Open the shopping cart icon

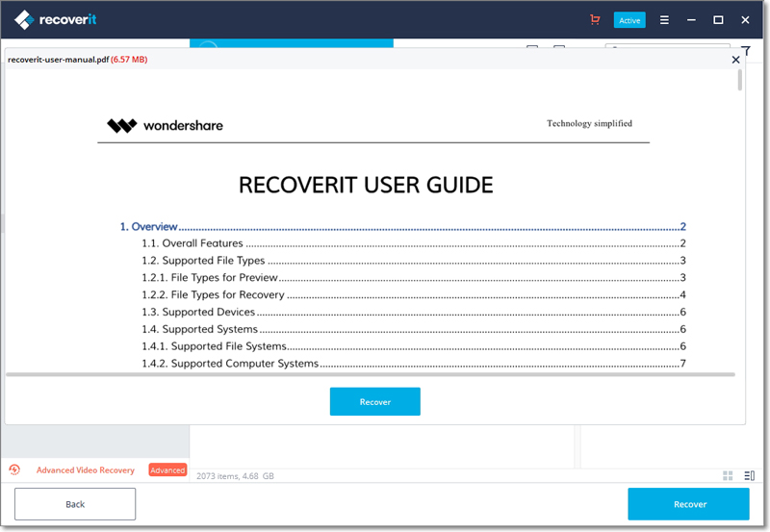595,19
